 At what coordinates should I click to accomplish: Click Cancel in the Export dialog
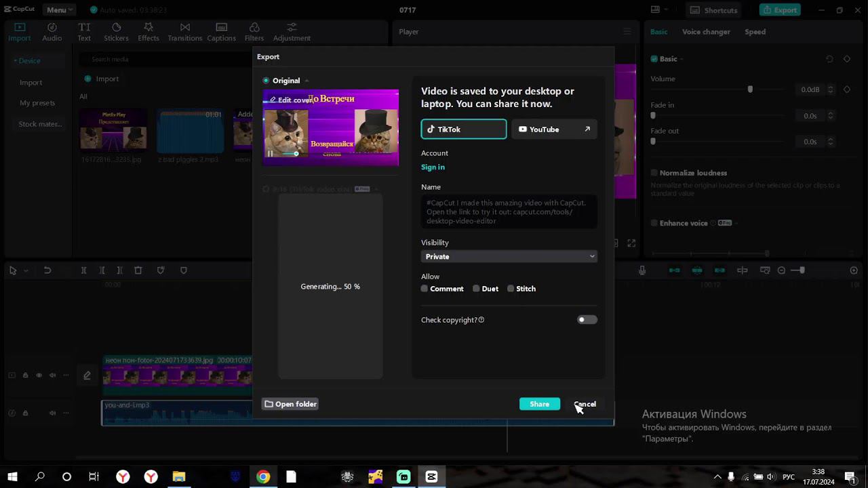click(x=585, y=404)
